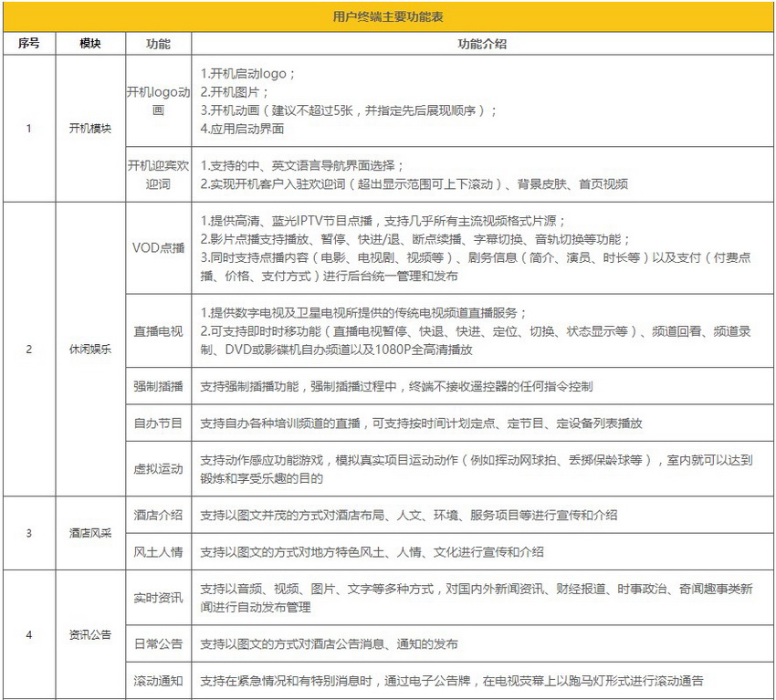776x700 pixels.
Task: Click the 开机logo动画 function cell
Action: (x=158, y=100)
